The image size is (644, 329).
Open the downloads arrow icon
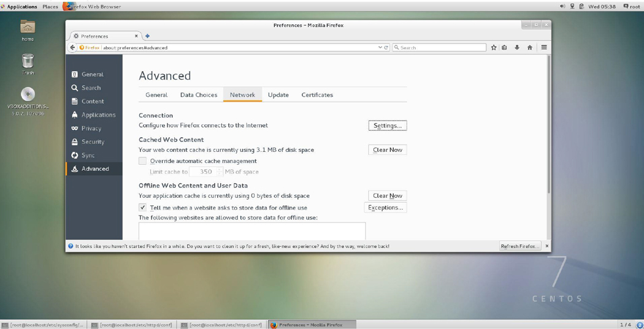tap(517, 48)
